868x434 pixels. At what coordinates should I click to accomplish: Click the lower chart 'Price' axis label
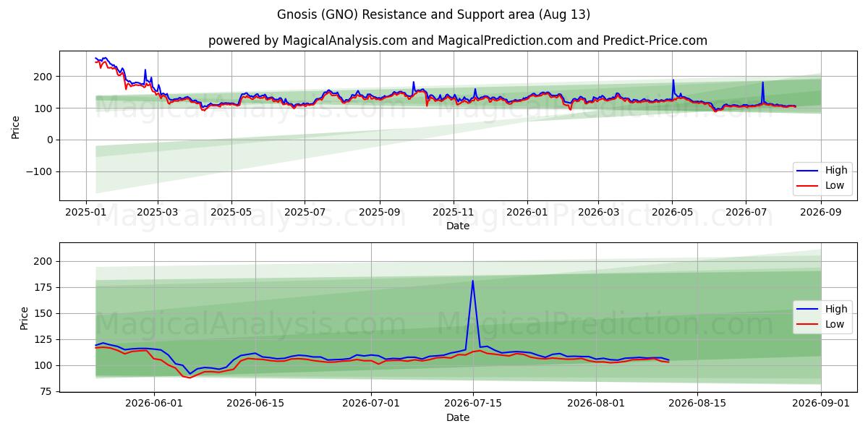tap(25, 318)
